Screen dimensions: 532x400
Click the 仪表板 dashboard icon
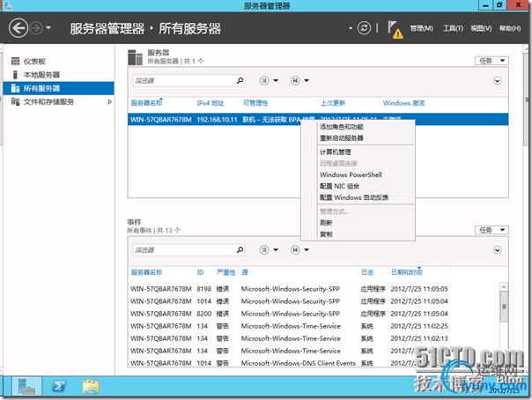click(15, 62)
